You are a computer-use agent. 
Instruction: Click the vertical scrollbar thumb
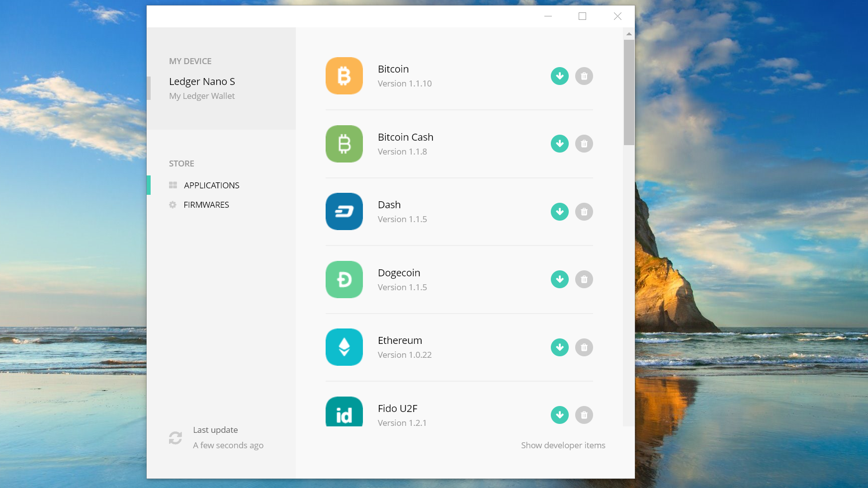tap(629, 92)
